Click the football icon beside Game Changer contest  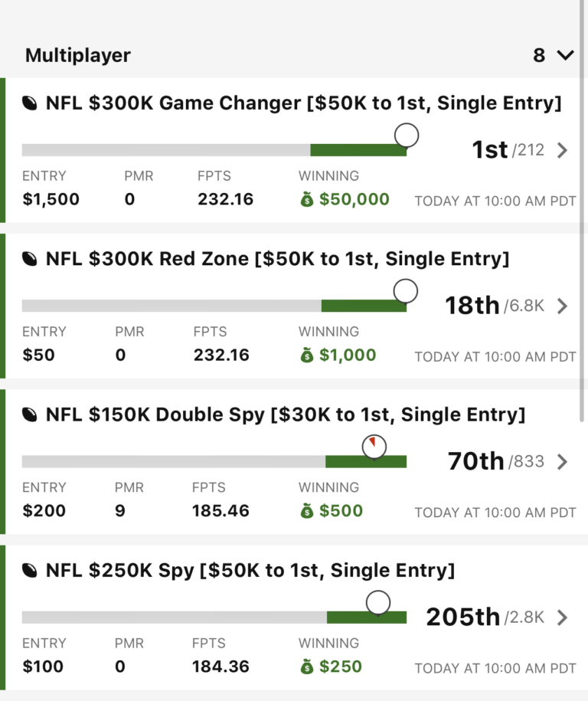pyautogui.click(x=31, y=103)
